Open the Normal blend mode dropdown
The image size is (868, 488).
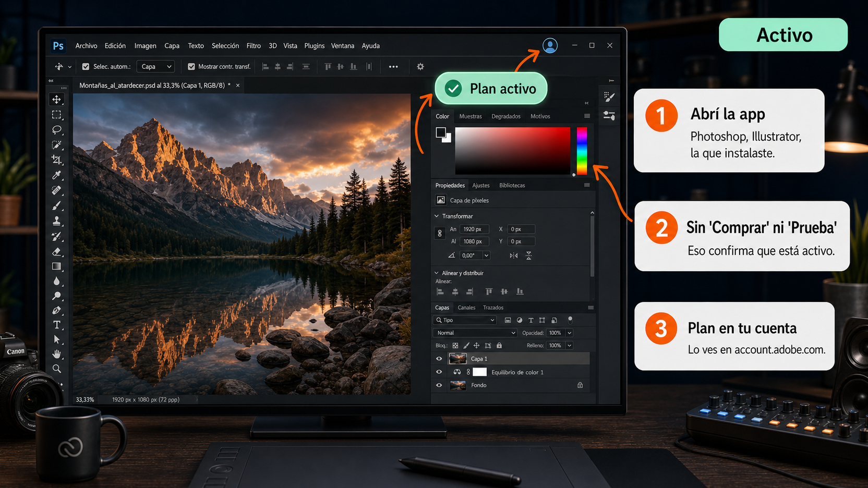click(x=475, y=333)
